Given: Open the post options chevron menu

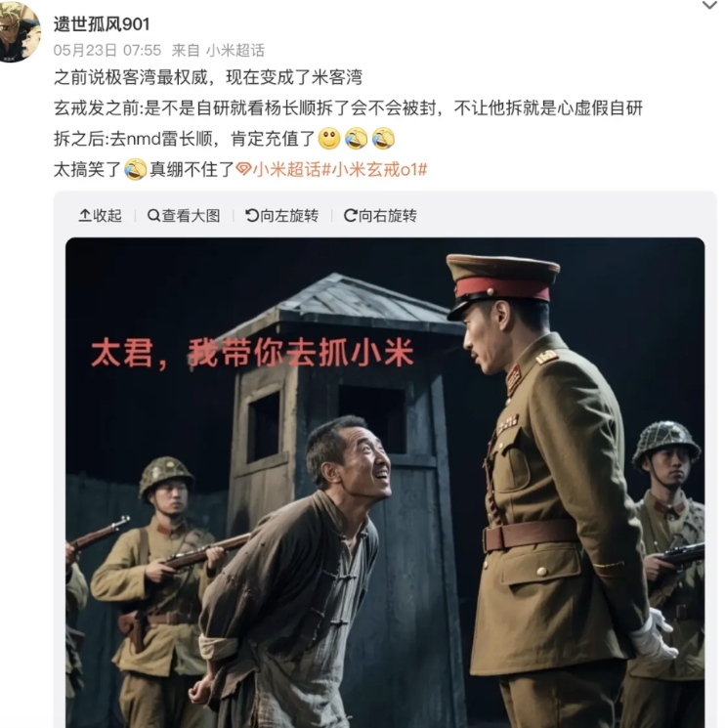Looking at the screenshot, I should coord(709,6).
